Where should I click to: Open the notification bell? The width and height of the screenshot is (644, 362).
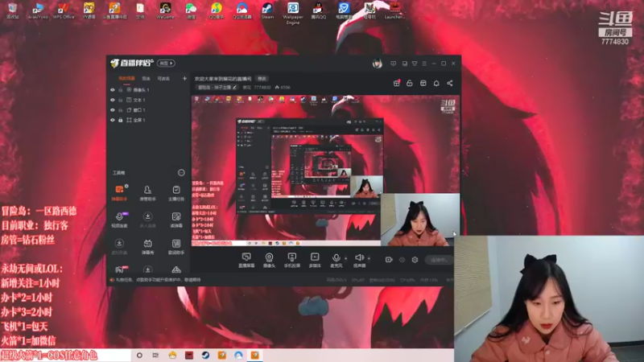(x=436, y=84)
